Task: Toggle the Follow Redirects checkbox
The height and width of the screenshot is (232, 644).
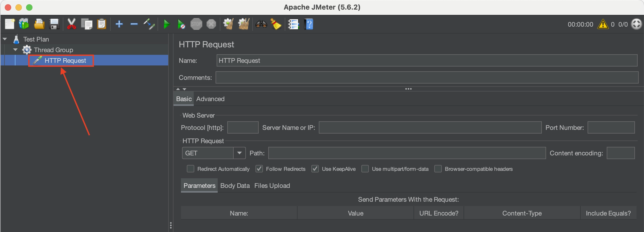Action: click(259, 169)
